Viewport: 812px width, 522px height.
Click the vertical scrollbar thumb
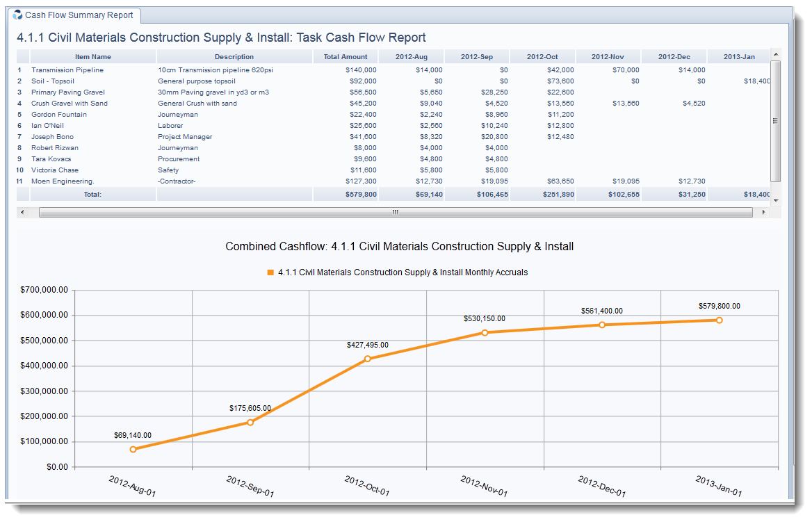(776, 120)
